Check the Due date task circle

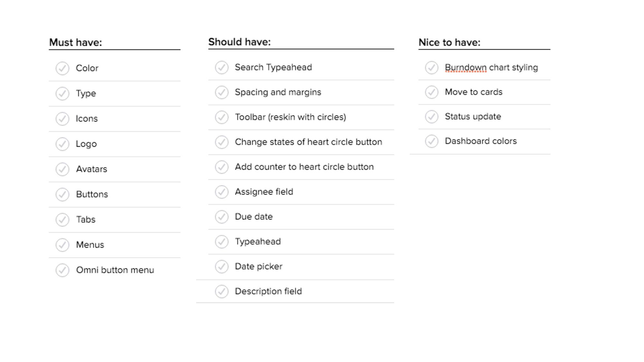222,217
